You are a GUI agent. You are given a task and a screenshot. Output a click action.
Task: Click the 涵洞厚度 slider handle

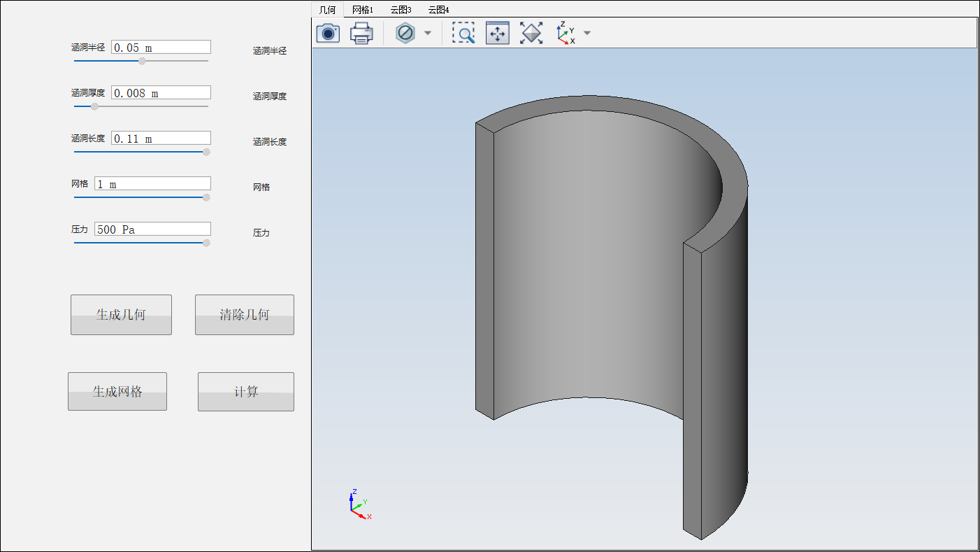[94, 106]
